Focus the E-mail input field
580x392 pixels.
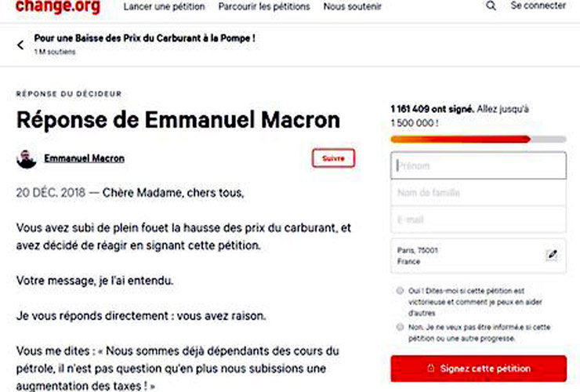[479, 220]
